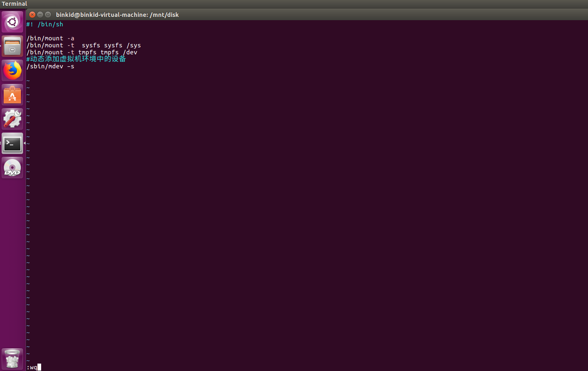Viewport: 588px width, 371px height.
Task: Open Ubuntu Software Center
Action: (12, 95)
